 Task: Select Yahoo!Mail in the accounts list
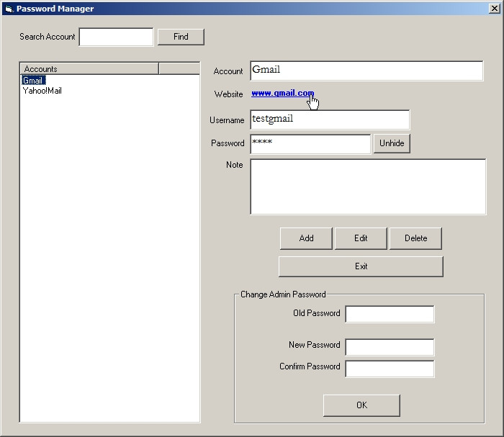point(42,91)
